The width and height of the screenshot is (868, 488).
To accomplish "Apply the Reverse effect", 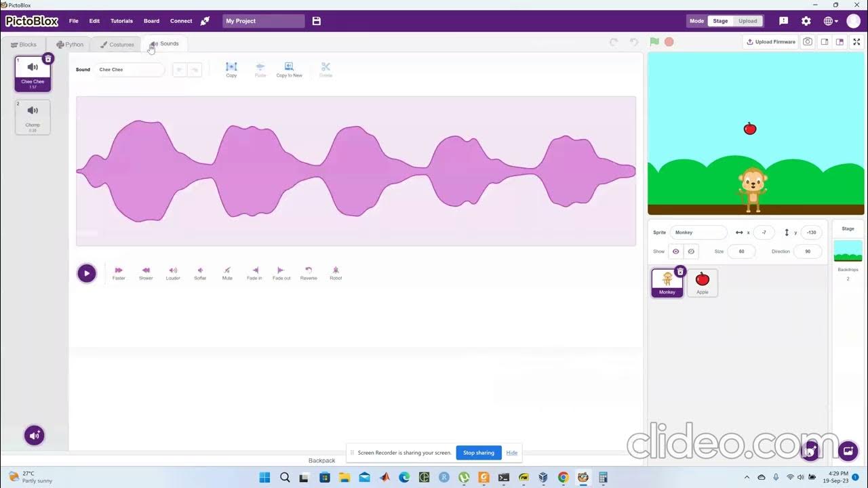I will point(309,273).
